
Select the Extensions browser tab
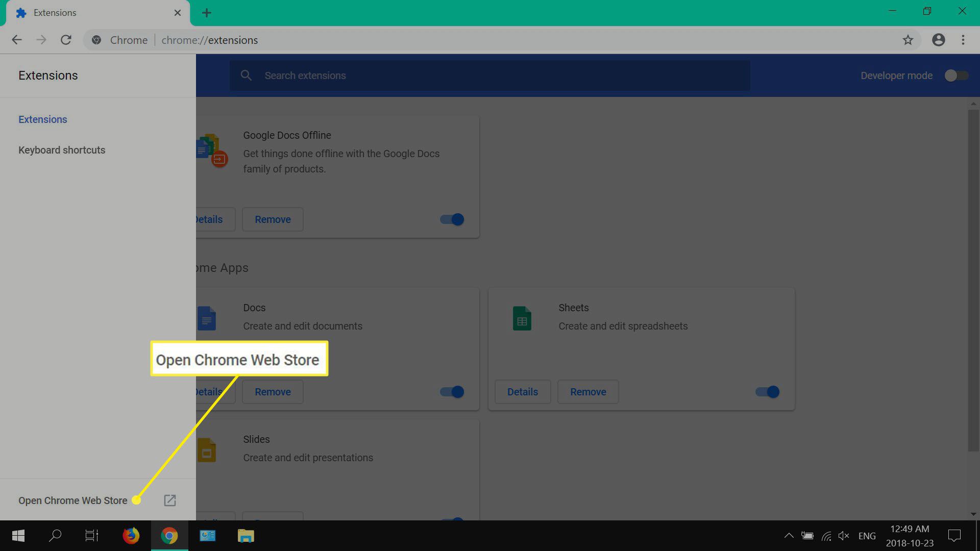click(97, 13)
